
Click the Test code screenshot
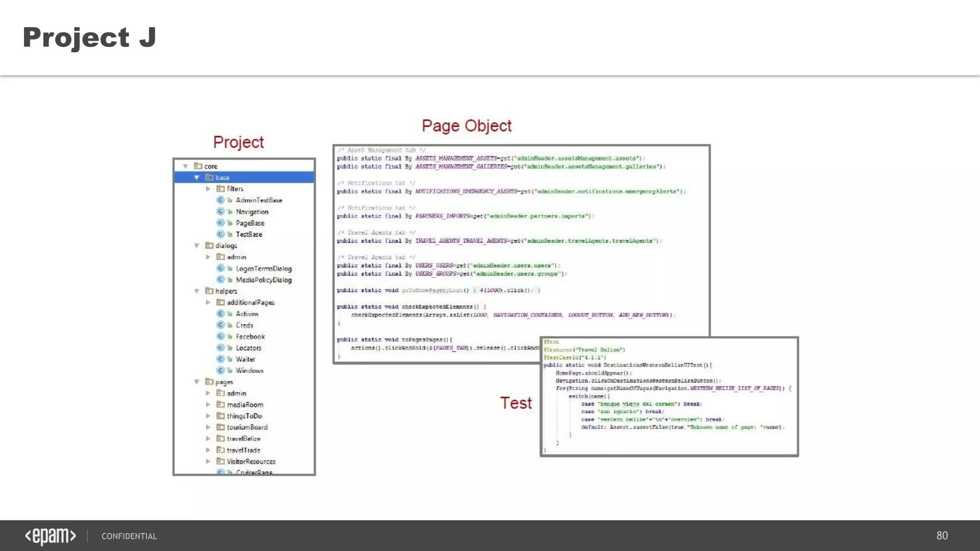tap(669, 397)
